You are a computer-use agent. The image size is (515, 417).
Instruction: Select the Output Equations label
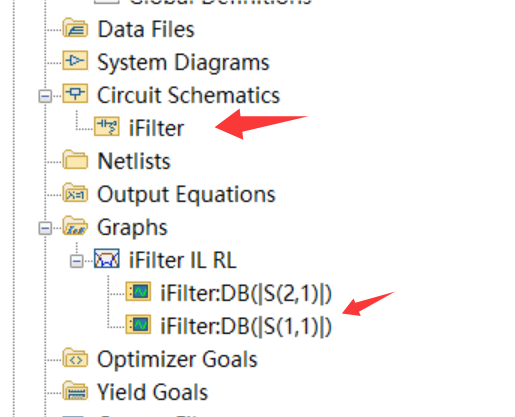pos(186,194)
